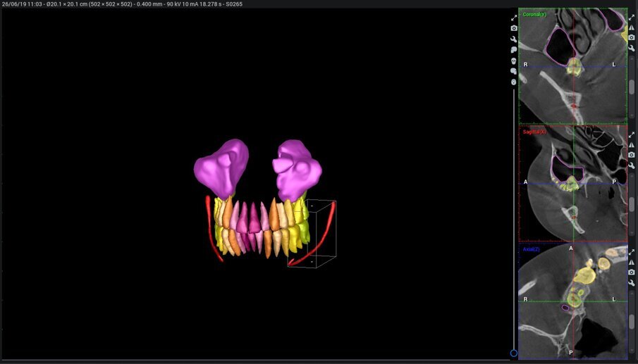Image resolution: width=638 pixels, height=364 pixels.
Task: Open the 3D view wrench settings
Action: coord(514,39)
